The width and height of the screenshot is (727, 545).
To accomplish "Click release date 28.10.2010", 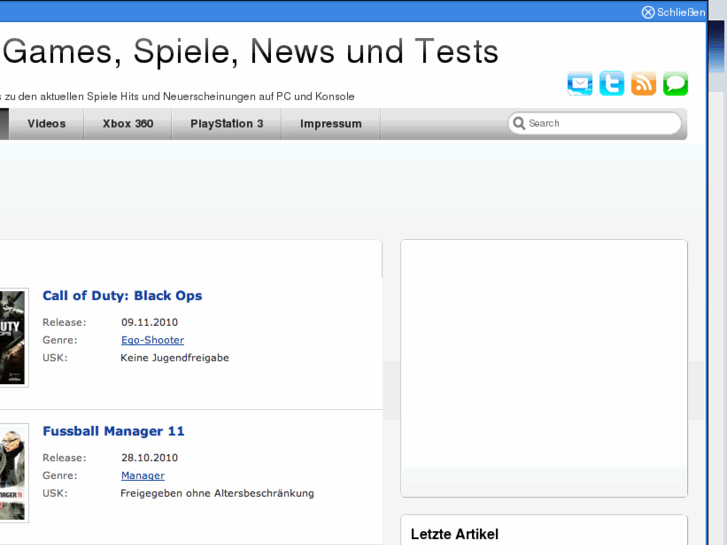I will (149, 458).
